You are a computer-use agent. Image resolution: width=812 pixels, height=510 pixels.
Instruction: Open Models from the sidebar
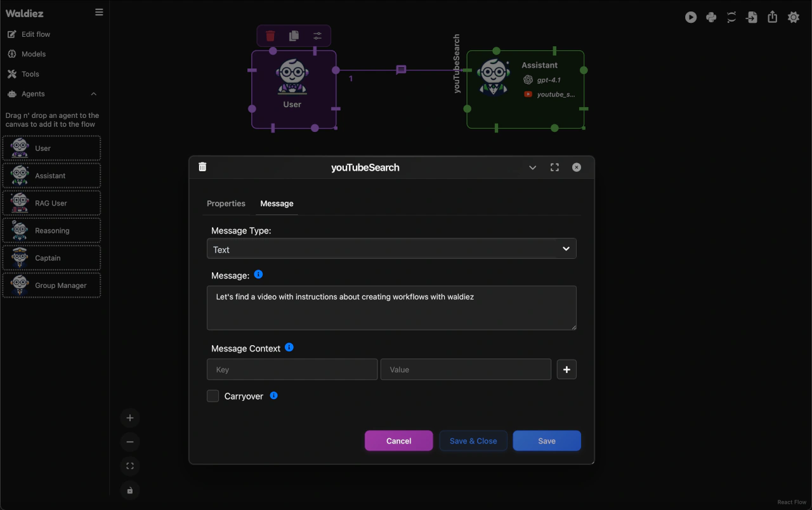(33, 54)
